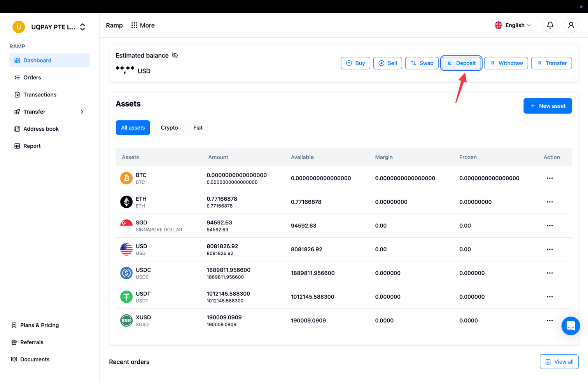Image resolution: width=588 pixels, height=382 pixels.
Task: Click the Swap button
Action: coord(422,63)
